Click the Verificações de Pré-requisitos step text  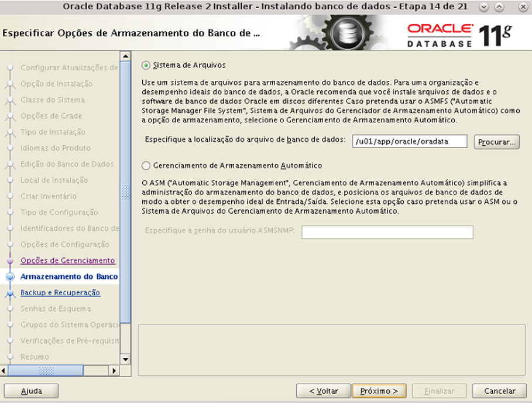point(70,340)
